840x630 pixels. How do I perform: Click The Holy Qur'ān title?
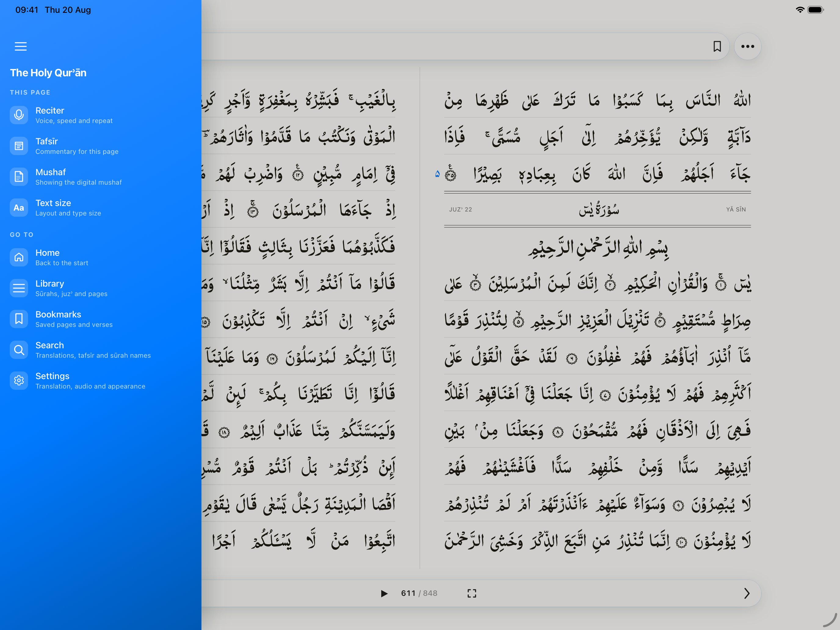point(48,73)
